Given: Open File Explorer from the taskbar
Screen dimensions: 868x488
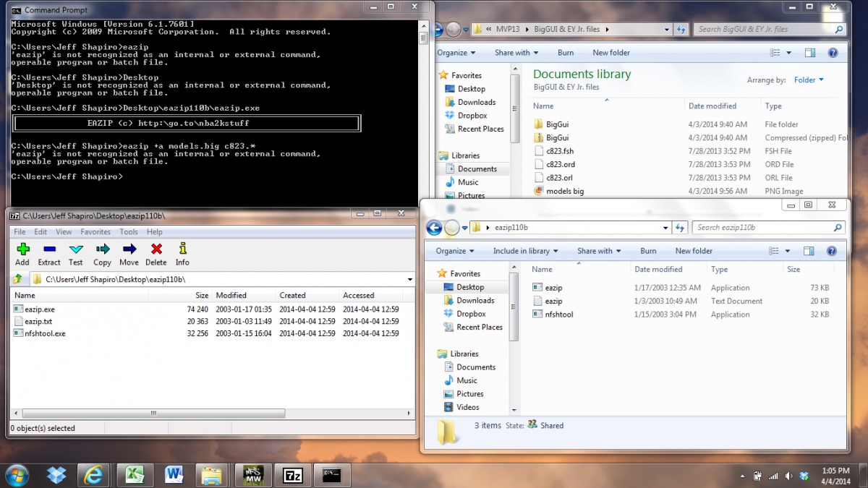Looking at the screenshot, I should point(212,475).
